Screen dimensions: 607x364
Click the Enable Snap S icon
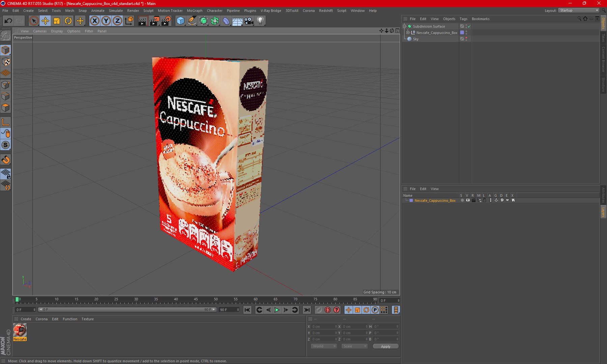tap(6, 145)
